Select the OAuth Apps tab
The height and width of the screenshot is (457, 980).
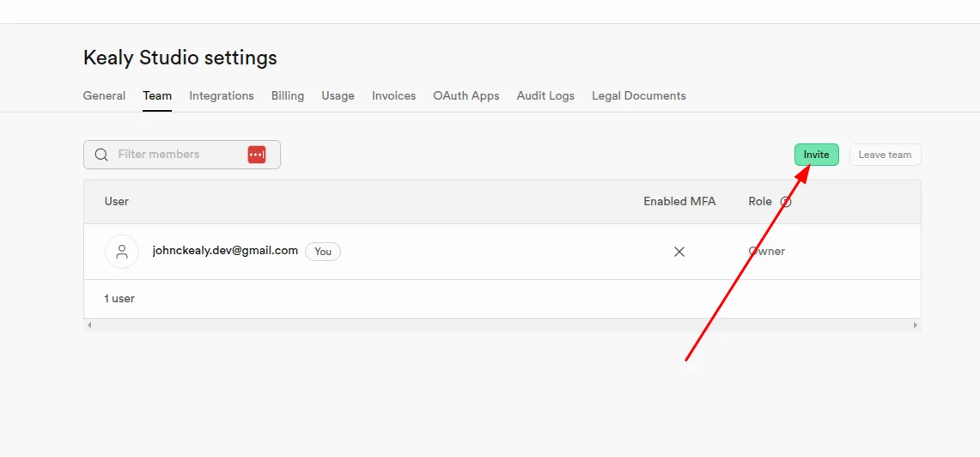[466, 95]
